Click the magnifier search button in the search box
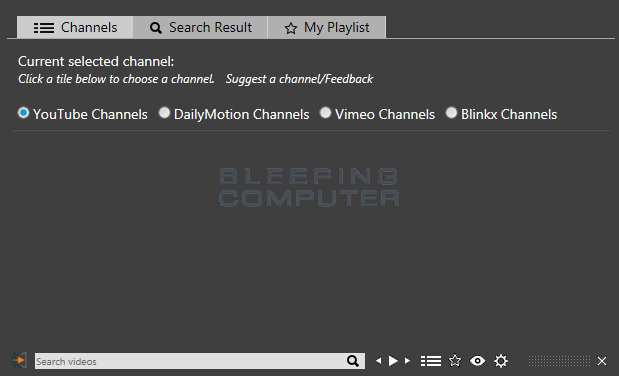The height and width of the screenshot is (376, 619). pyautogui.click(x=353, y=361)
